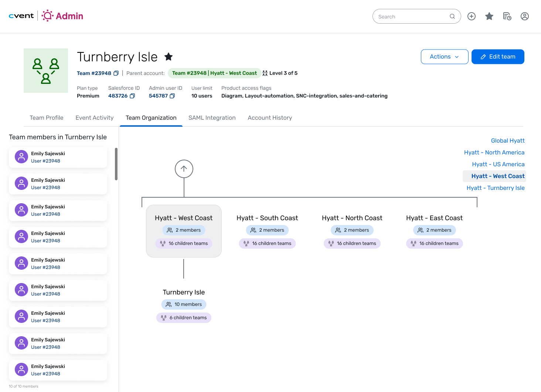Click Salesforce ID value 483726
This screenshot has width=541, height=392.
118,96
